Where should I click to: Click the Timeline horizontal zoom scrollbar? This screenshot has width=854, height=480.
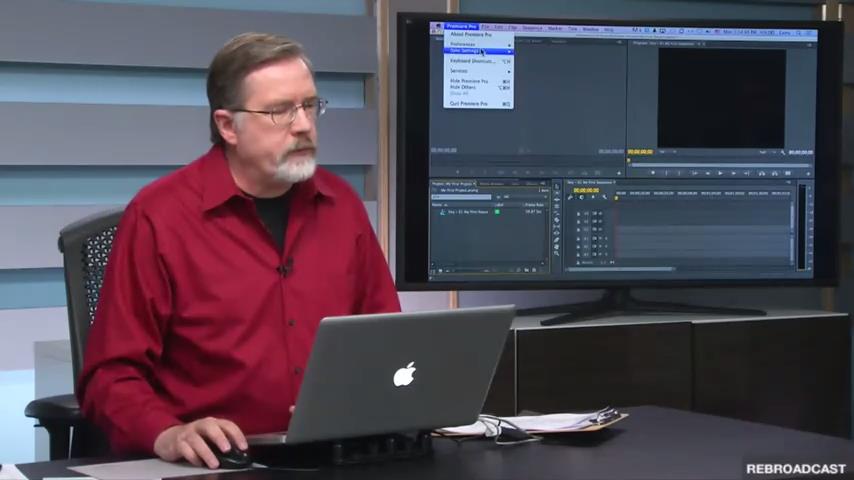(621, 269)
